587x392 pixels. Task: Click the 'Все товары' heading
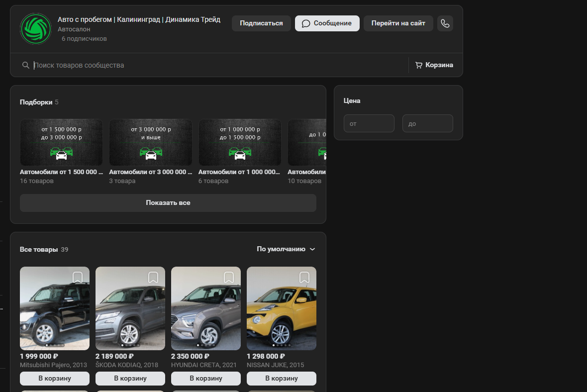[x=39, y=249]
